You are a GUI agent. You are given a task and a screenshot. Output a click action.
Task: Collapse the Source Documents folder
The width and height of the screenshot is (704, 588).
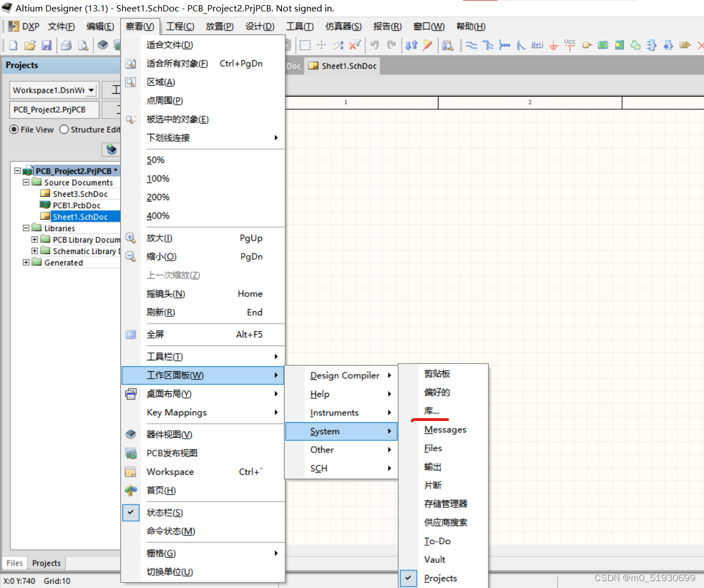click(26, 182)
